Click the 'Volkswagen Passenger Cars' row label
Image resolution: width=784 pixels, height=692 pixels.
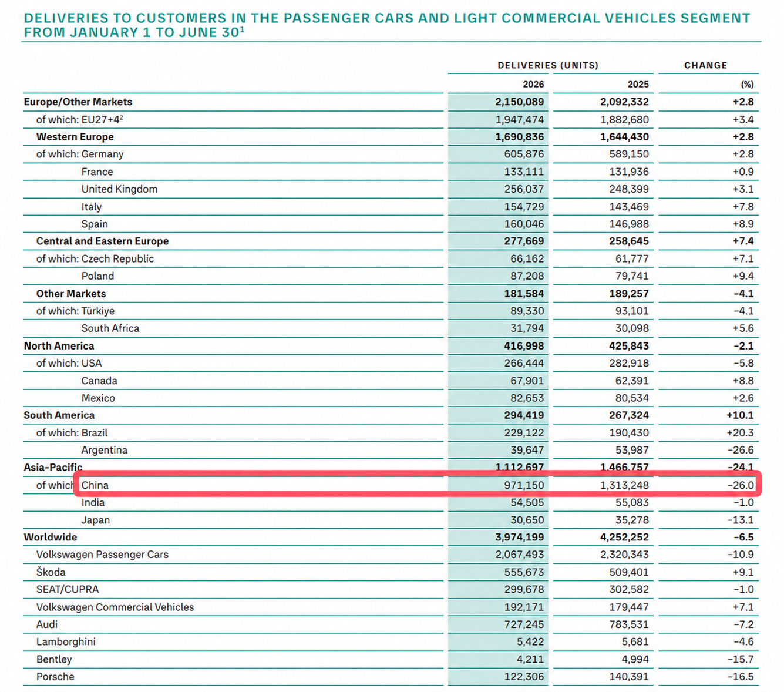coord(102,554)
